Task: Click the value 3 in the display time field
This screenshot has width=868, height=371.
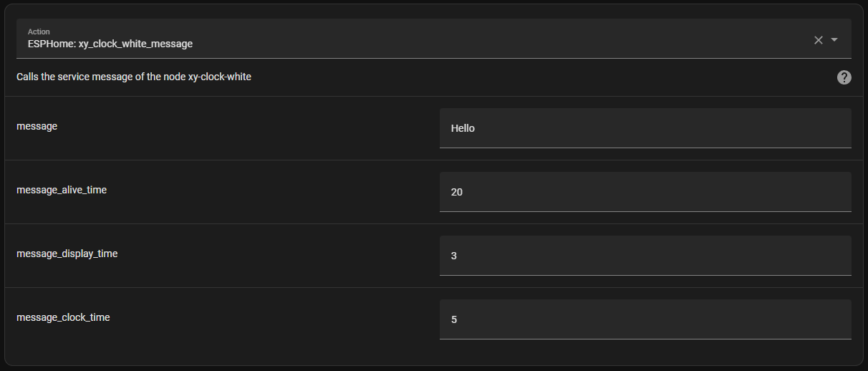Action: tap(454, 256)
